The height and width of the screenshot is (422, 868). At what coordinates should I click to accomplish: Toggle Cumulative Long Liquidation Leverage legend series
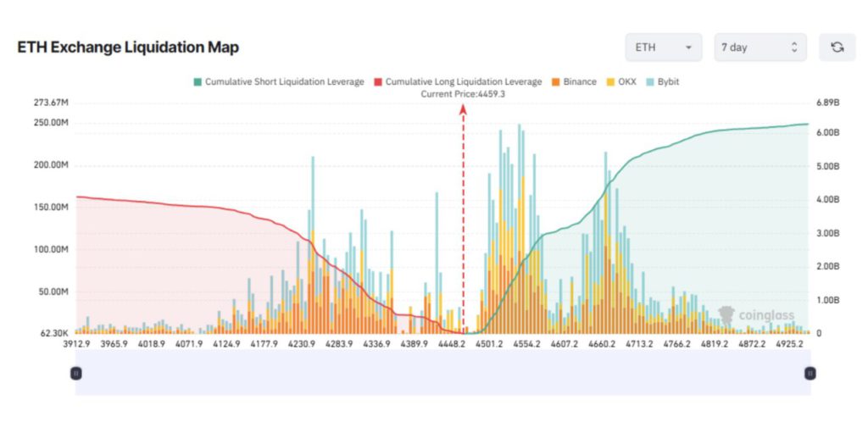tap(457, 82)
